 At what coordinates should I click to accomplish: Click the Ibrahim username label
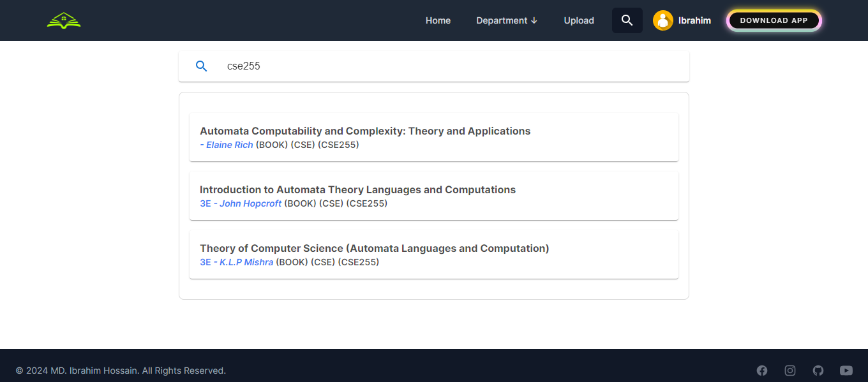coord(694,20)
